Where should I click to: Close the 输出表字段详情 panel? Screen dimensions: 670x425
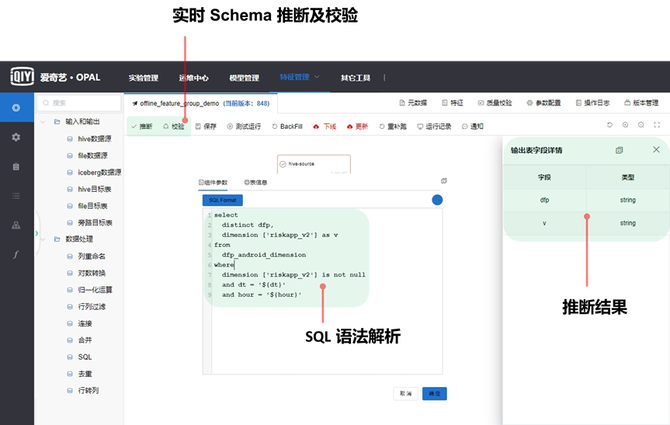(x=656, y=150)
